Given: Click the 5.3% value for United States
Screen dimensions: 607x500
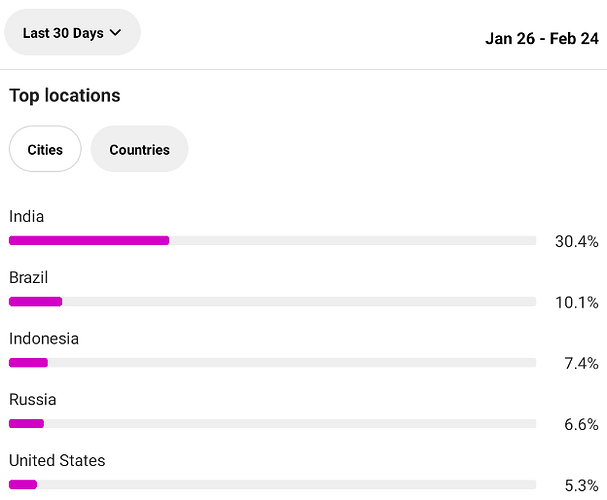Looking at the screenshot, I should click(581, 485).
